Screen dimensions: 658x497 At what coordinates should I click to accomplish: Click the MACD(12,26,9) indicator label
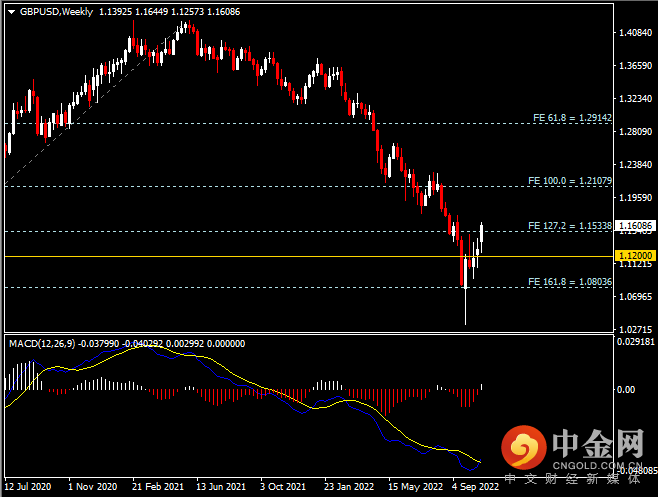[42, 344]
